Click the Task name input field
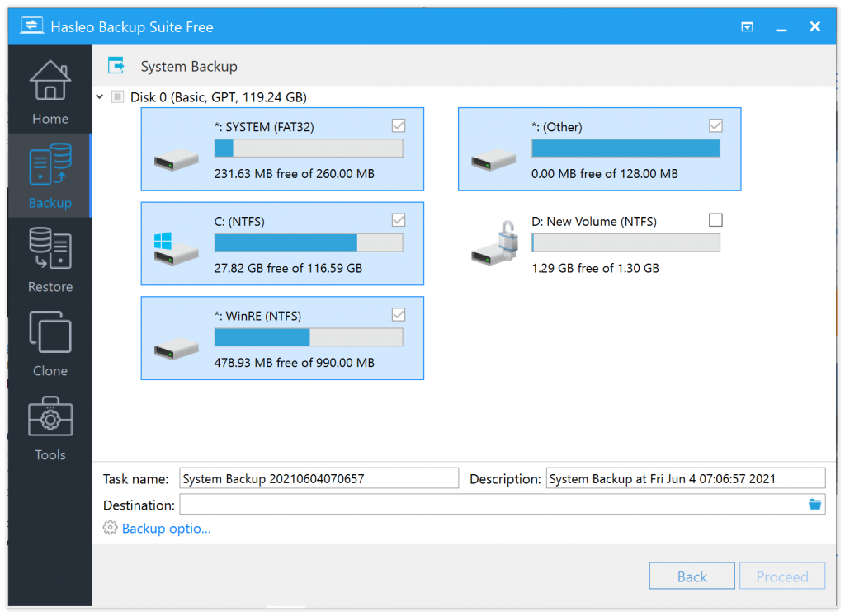Viewport: 845px width, 616px height. (x=319, y=478)
